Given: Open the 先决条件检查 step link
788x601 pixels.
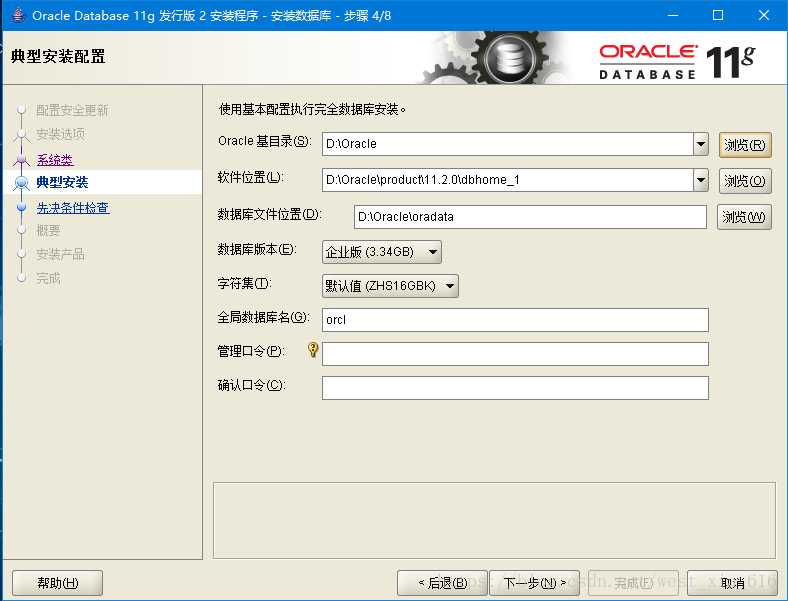Looking at the screenshot, I should pyautogui.click(x=73, y=208).
